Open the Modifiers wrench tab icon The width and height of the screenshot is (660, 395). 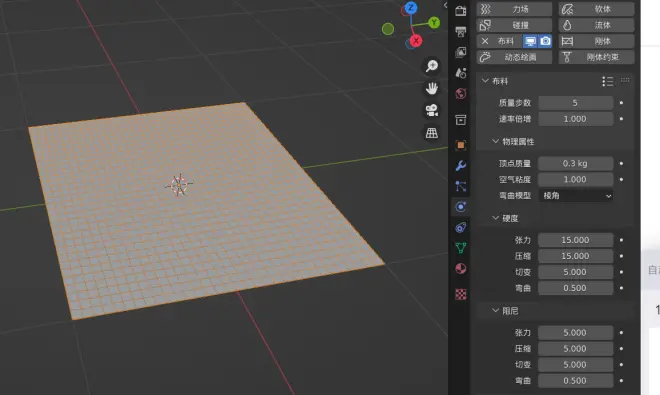pos(460,165)
